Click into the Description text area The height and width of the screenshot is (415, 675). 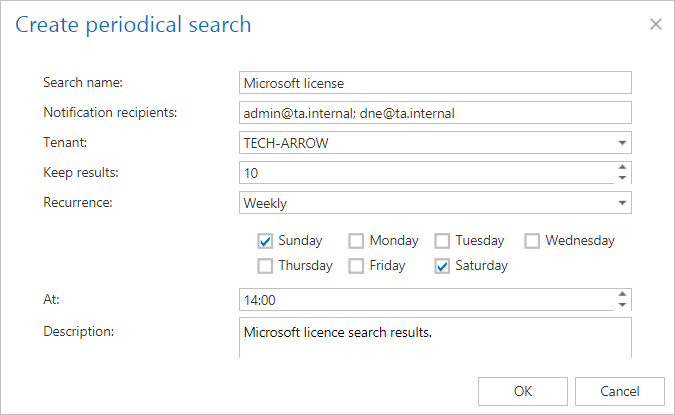[435, 338]
